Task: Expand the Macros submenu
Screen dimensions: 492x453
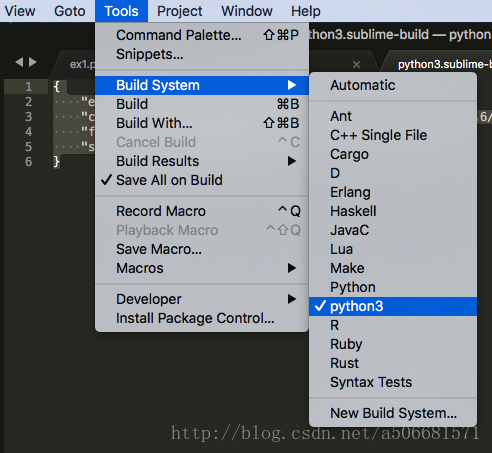Action: (202, 268)
